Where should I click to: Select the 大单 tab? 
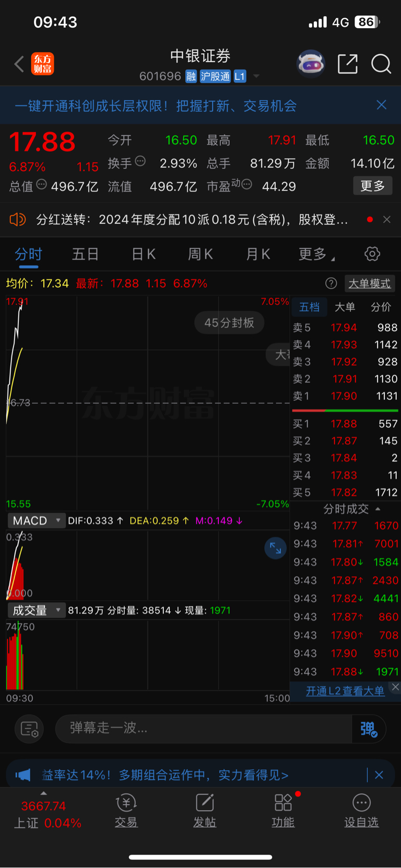click(345, 307)
